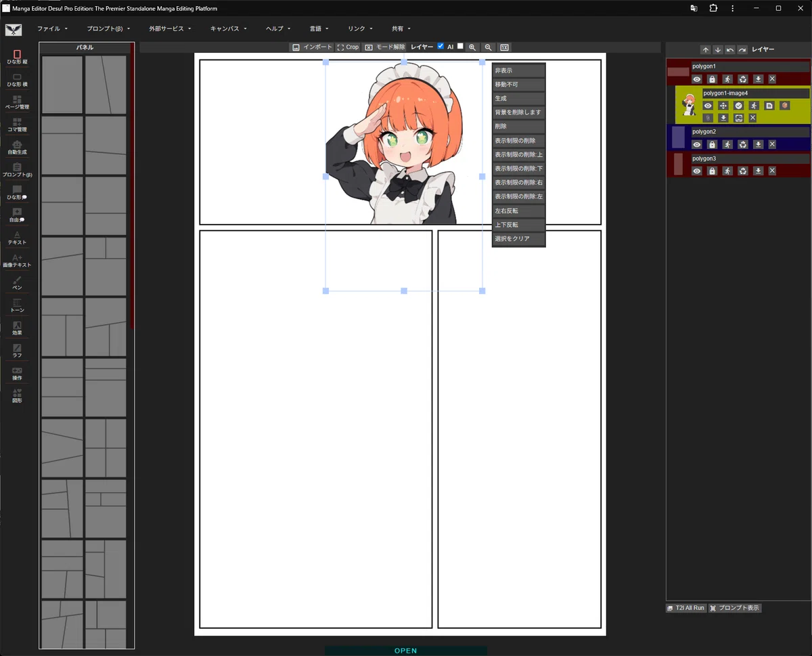Move layer down with down arrow
812x656 pixels.
(717, 50)
